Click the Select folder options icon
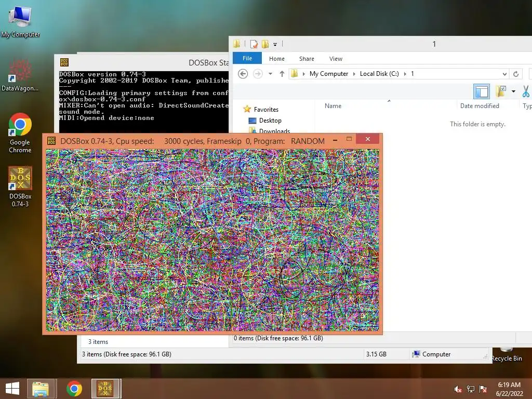 (501, 91)
